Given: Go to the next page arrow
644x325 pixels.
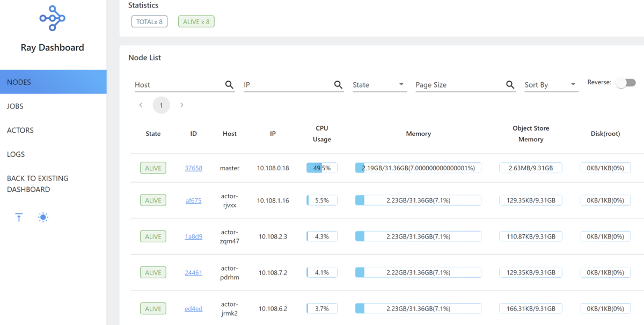Looking at the screenshot, I should pyautogui.click(x=182, y=105).
